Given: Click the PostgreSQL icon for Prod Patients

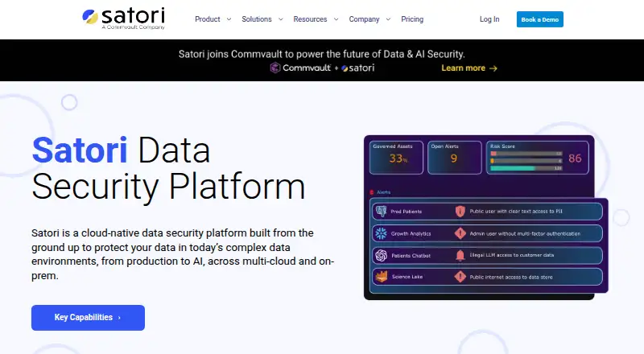Looking at the screenshot, I should click(x=381, y=211).
